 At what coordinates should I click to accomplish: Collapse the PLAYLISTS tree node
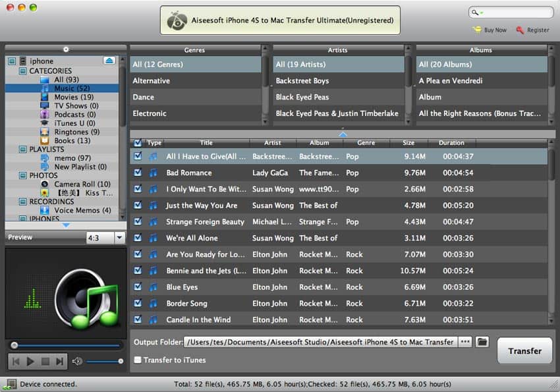tap(23, 150)
